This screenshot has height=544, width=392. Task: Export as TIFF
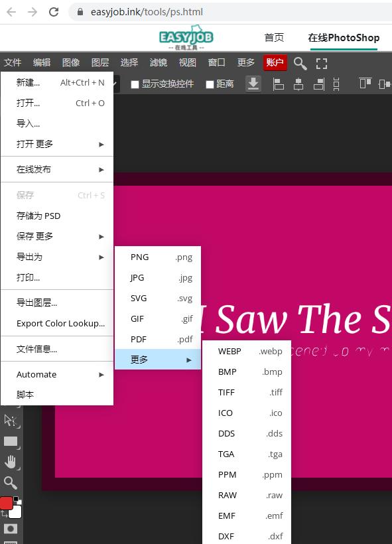(247, 392)
